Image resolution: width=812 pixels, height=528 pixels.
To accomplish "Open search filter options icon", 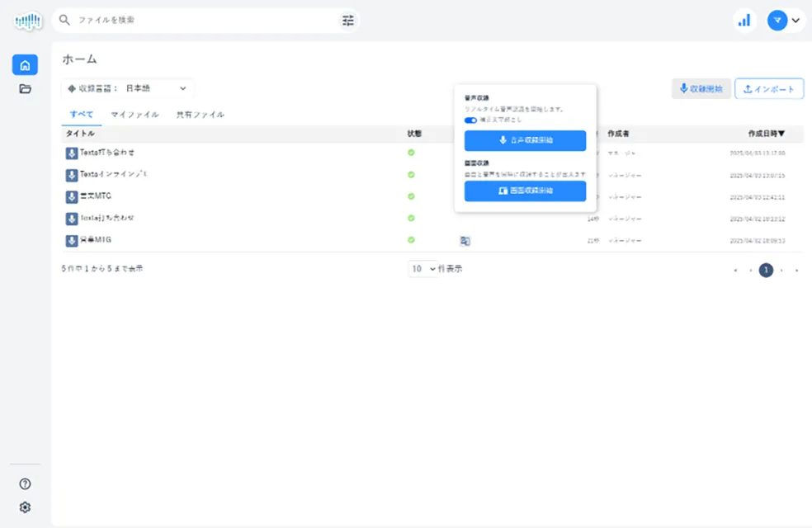I will tap(348, 21).
